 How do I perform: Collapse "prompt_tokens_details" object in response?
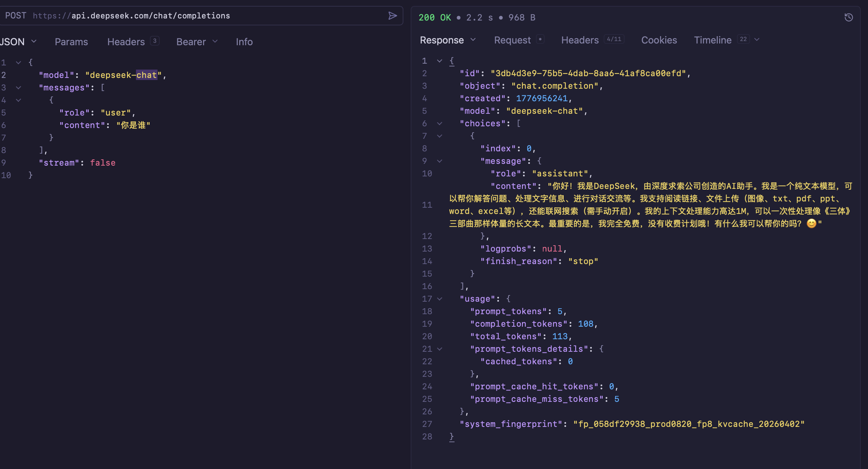(440, 349)
